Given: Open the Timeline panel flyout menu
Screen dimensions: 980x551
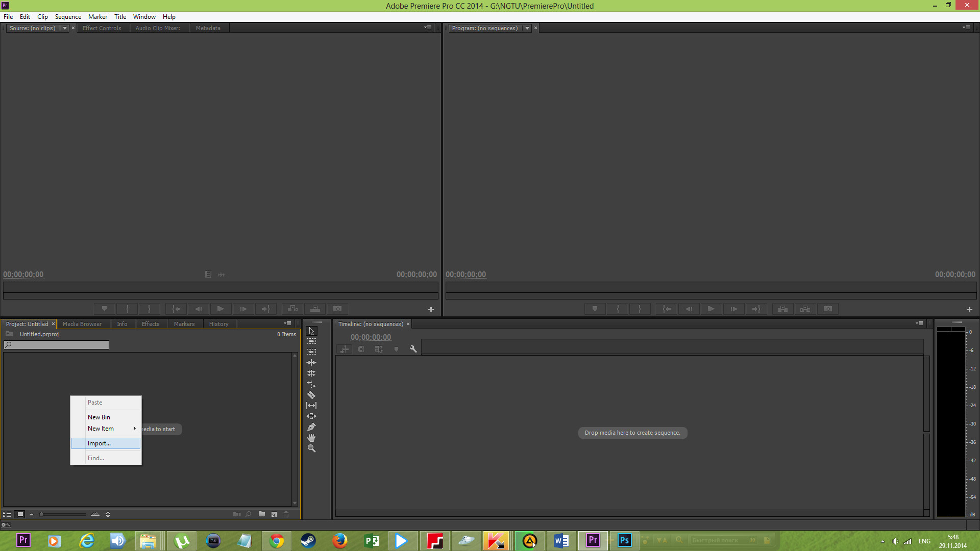Looking at the screenshot, I should 919,323.
